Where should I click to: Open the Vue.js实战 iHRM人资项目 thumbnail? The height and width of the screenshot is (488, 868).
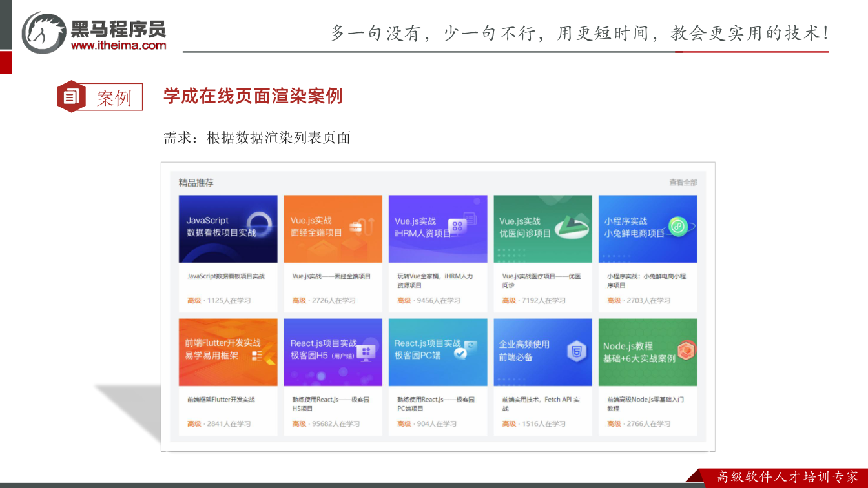point(438,229)
